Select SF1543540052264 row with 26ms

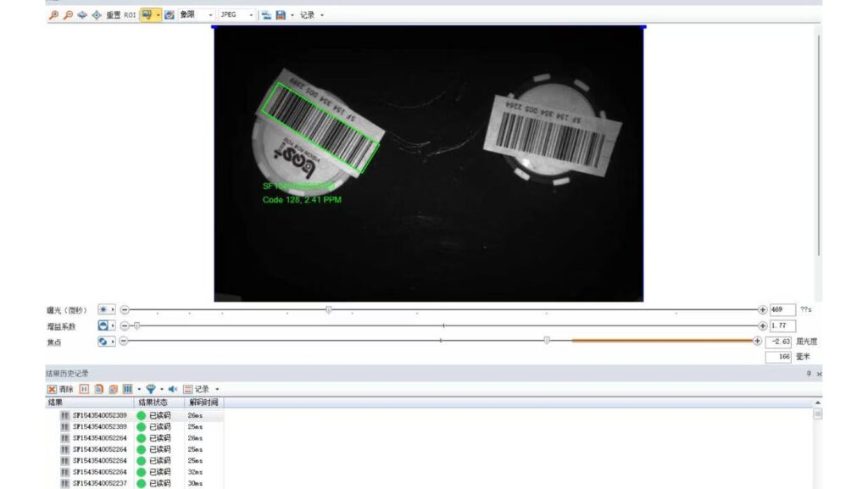[x=135, y=438]
